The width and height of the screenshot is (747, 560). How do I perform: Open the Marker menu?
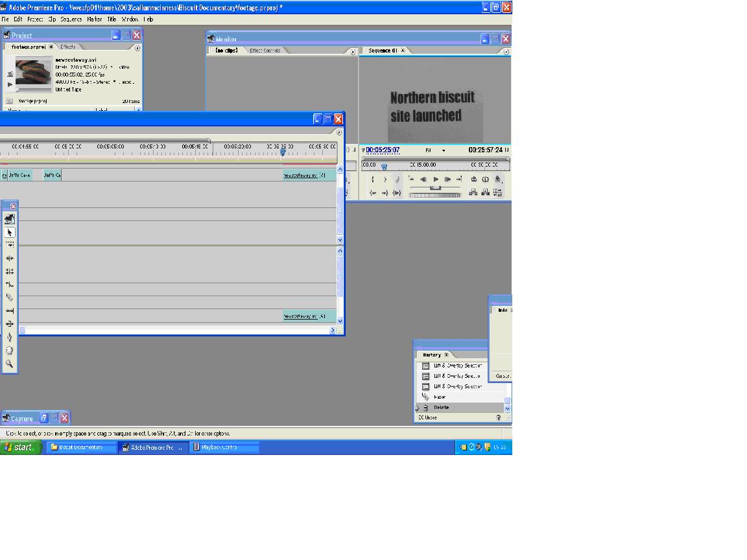point(94,19)
